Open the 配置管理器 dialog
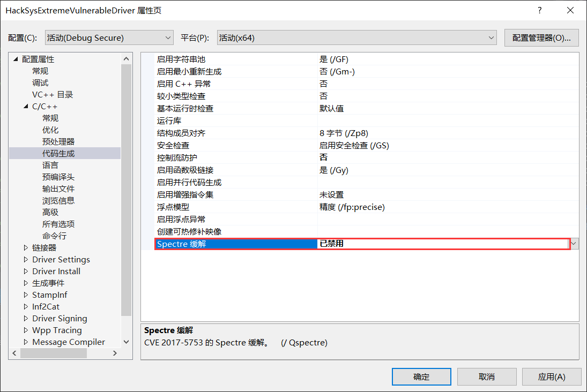The image size is (587, 392). click(541, 37)
